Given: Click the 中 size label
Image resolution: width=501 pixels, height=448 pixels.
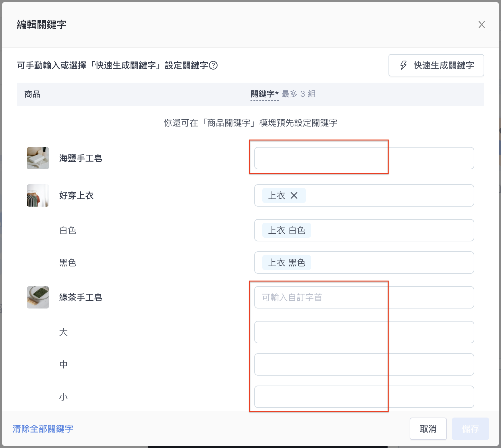Looking at the screenshot, I should (x=63, y=364).
